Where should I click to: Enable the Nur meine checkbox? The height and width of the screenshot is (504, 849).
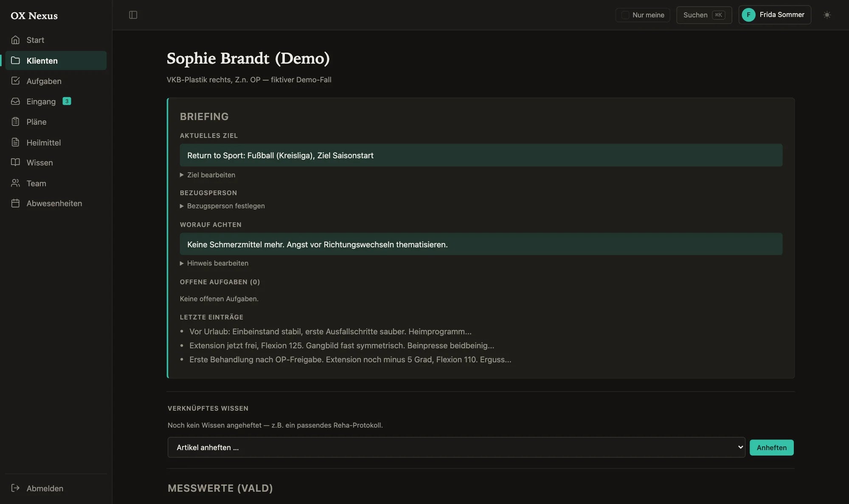point(625,15)
